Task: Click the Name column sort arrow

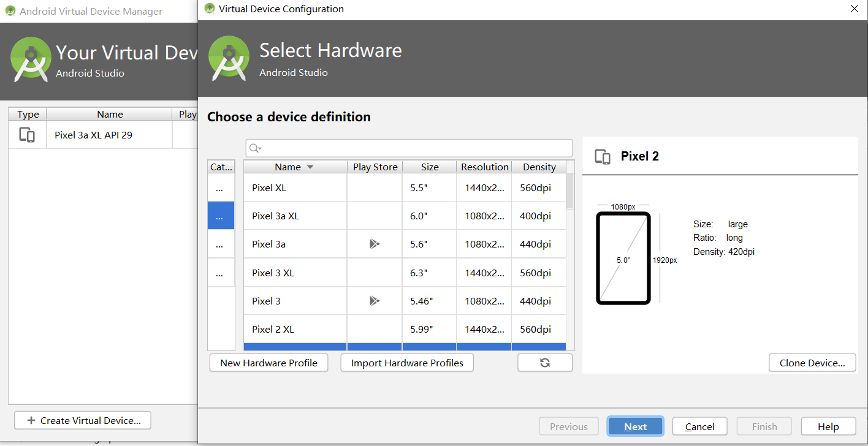Action: pyautogui.click(x=310, y=167)
